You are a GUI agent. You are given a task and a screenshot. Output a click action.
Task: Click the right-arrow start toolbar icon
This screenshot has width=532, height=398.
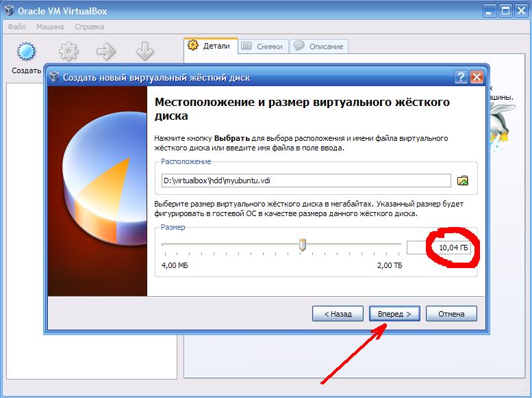coord(106,51)
